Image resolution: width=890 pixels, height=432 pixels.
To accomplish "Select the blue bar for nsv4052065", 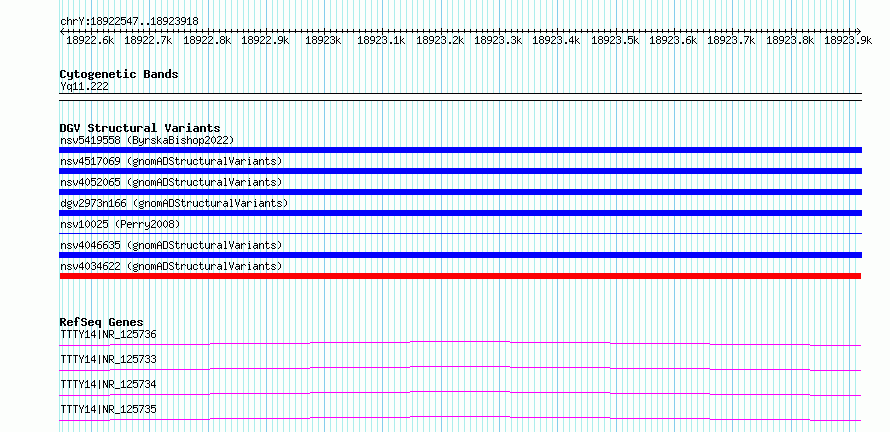I will coord(460,192).
